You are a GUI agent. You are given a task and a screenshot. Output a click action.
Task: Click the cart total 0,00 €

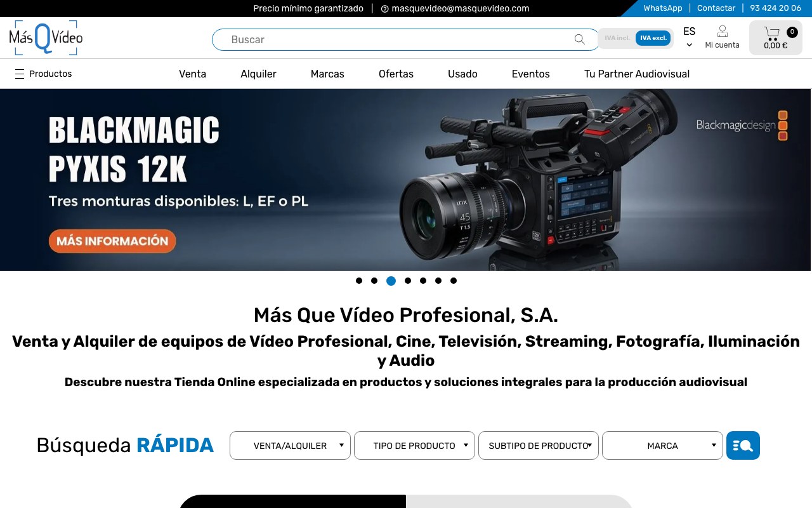point(775,46)
